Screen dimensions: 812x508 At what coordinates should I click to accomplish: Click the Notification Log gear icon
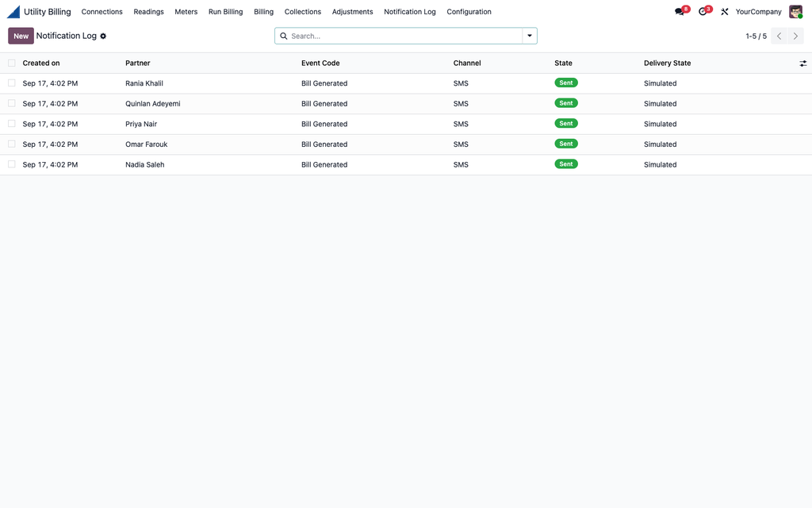103,37
